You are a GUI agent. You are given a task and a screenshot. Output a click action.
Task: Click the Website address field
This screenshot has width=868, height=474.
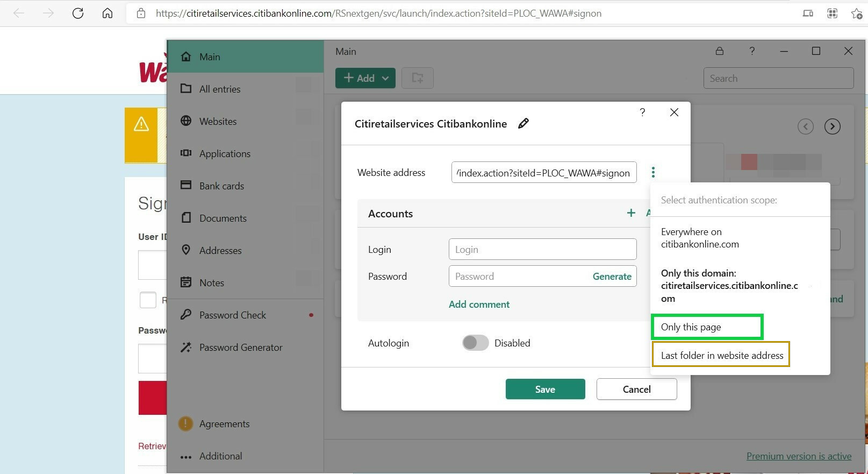coord(544,173)
